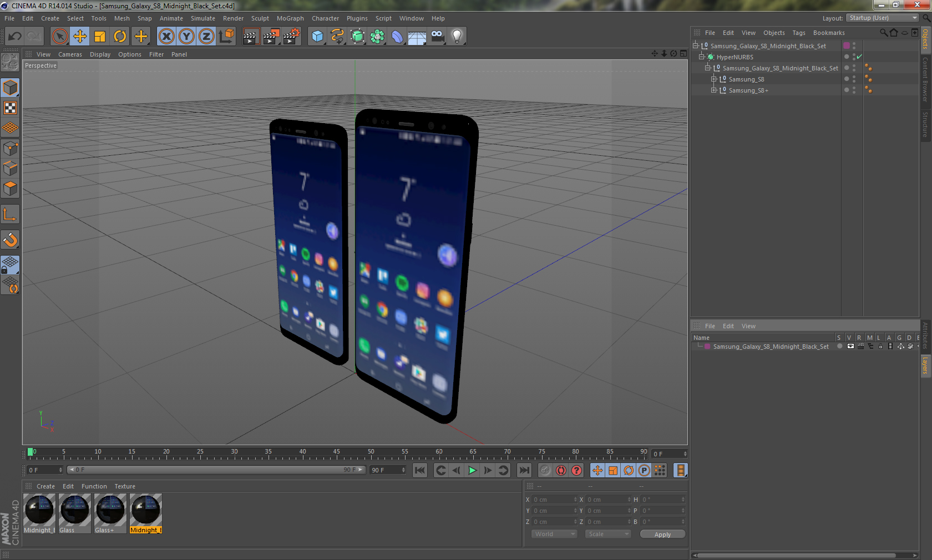Image resolution: width=932 pixels, height=560 pixels.
Task: Click root object layer color swatch
Action: 847,45
